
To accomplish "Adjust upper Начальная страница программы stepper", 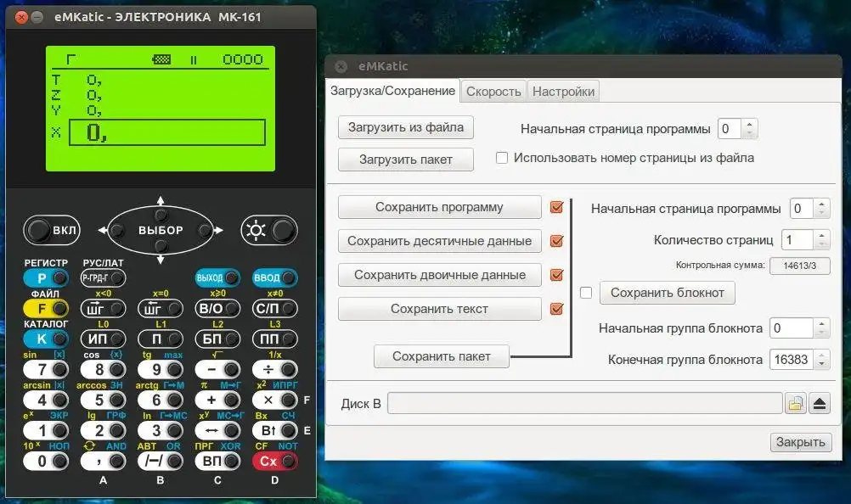I will (750, 128).
